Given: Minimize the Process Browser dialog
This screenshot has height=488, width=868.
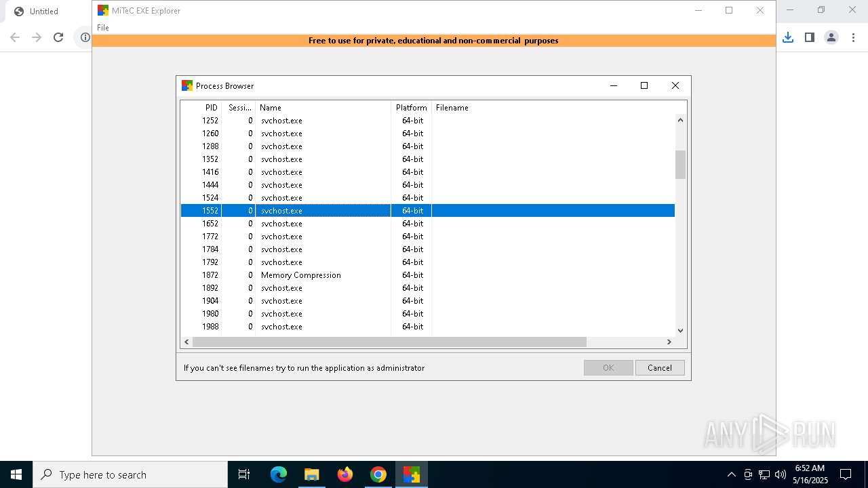Looking at the screenshot, I should [x=614, y=85].
